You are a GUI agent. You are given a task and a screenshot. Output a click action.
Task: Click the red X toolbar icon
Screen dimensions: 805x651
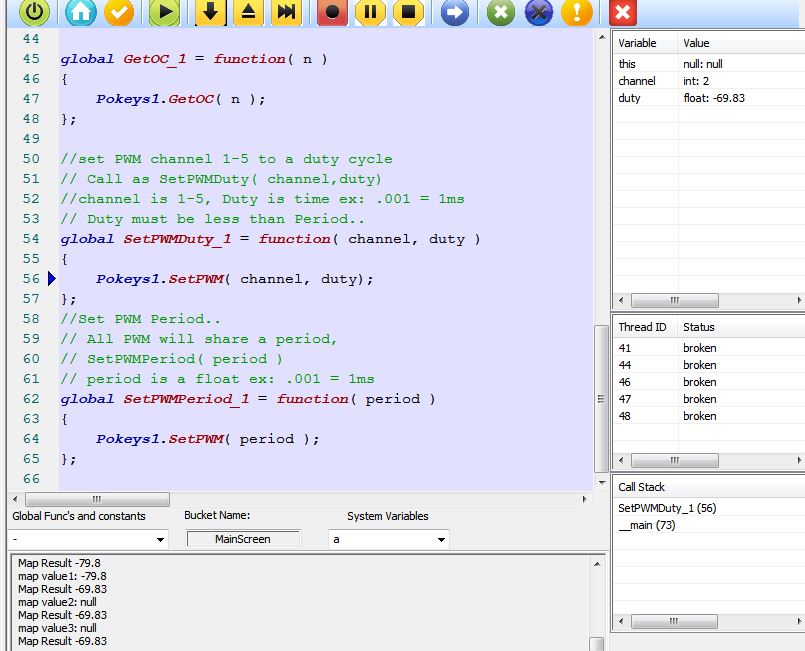(622, 12)
